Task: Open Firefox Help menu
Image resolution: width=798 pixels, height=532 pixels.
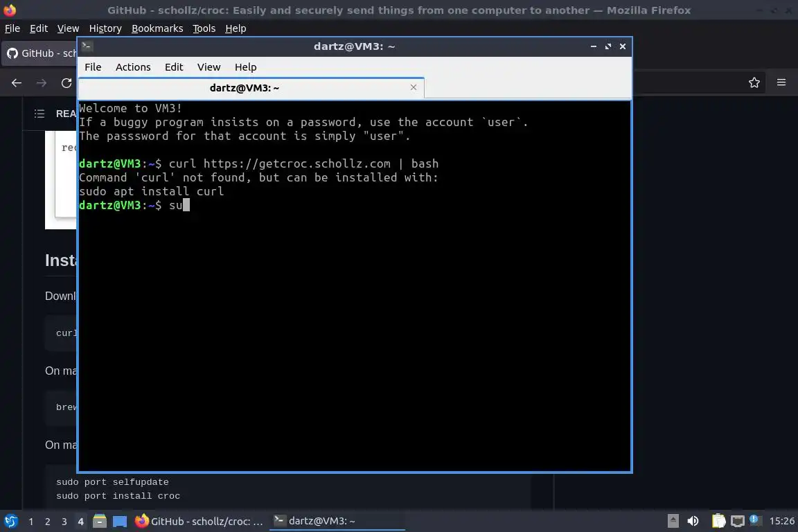Action: click(x=236, y=28)
